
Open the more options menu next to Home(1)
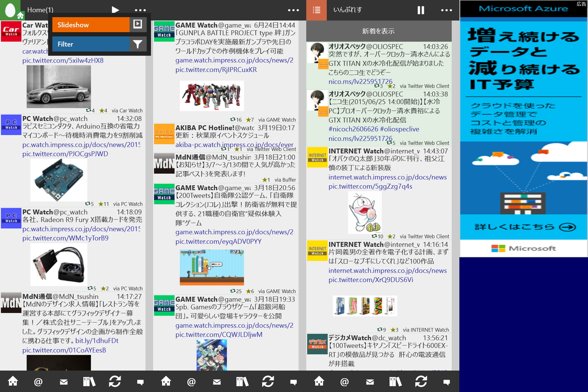point(140,10)
